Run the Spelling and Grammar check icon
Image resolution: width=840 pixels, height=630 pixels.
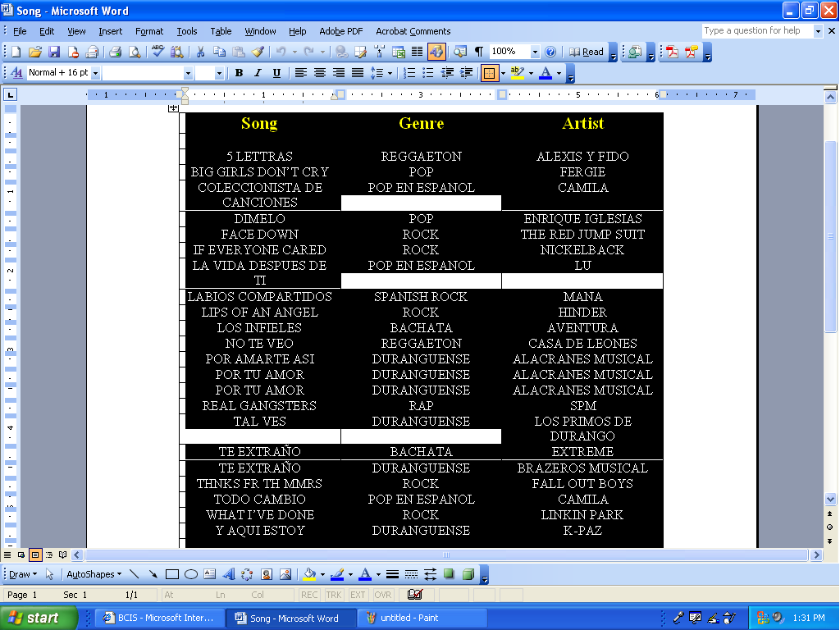point(157,52)
